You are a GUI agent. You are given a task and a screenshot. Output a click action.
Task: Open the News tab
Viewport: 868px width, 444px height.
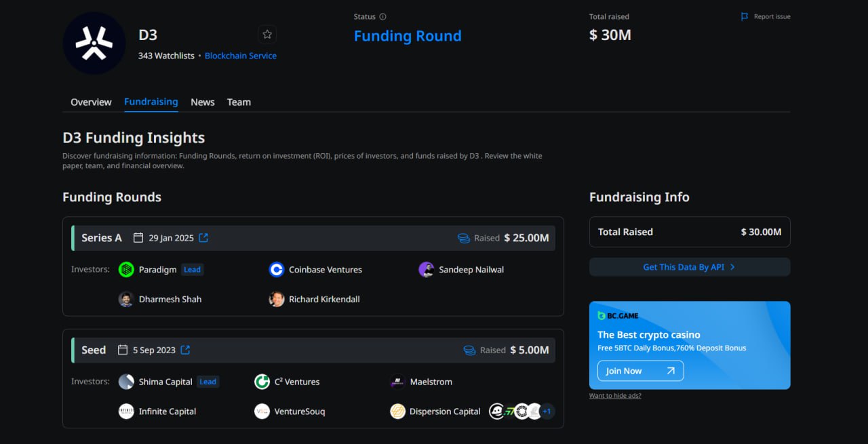click(x=203, y=102)
